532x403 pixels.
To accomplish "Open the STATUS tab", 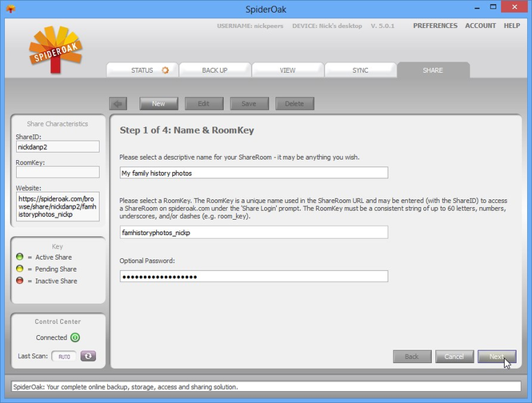I will pyautogui.click(x=142, y=70).
